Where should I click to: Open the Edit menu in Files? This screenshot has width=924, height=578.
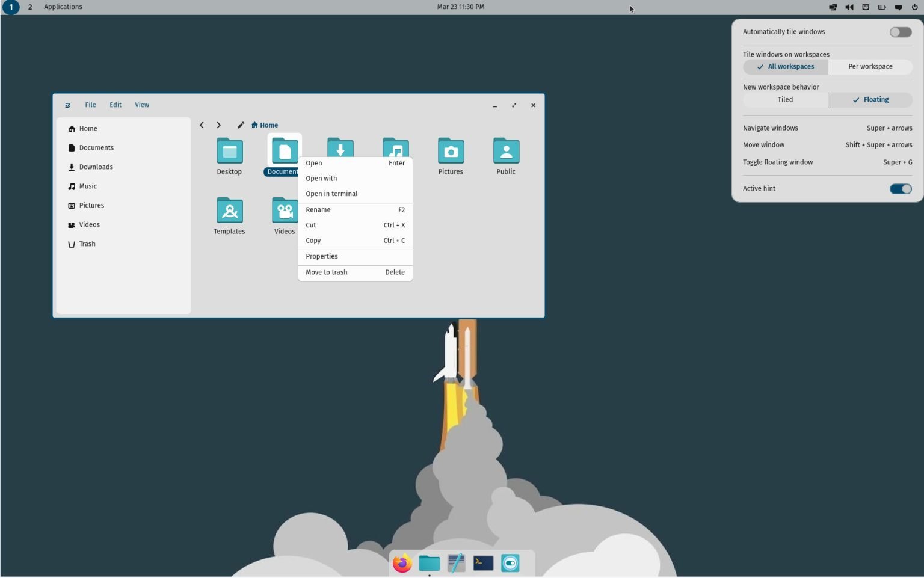pyautogui.click(x=115, y=105)
